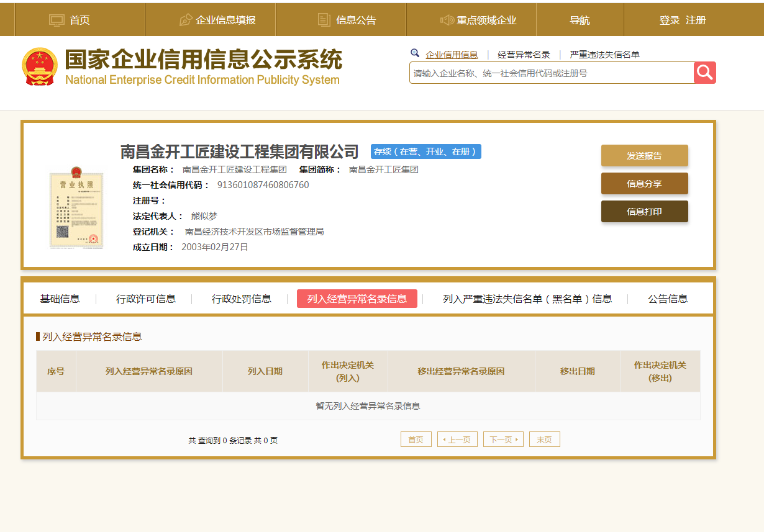
Task: Switch to the 行政处罚信息 tab
Action: pos(242,299)
